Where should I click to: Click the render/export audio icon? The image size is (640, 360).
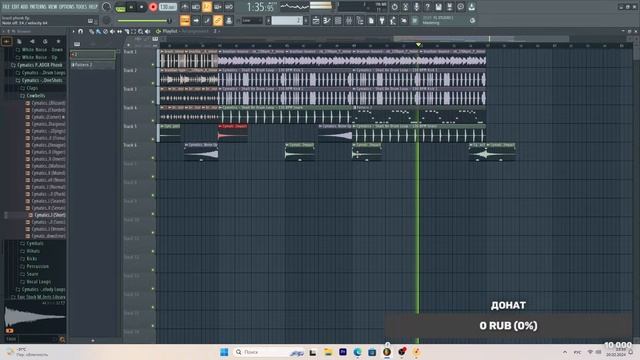click(449, 7)
